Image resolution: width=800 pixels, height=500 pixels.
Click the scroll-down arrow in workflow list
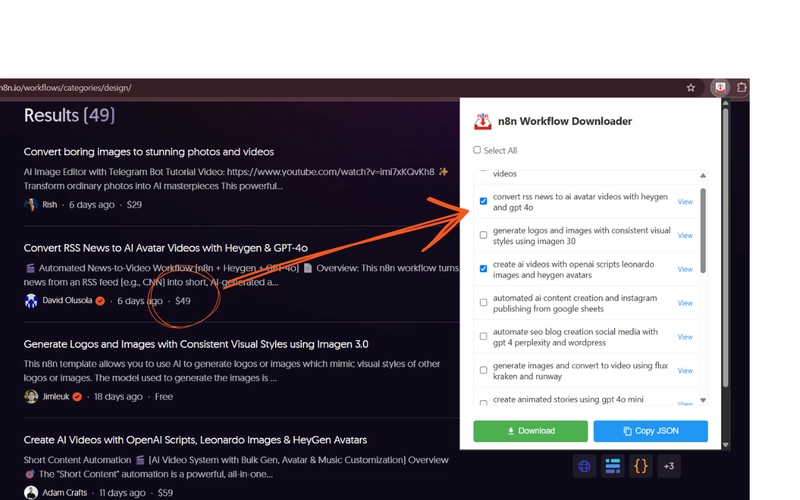[x=702, y=401]
